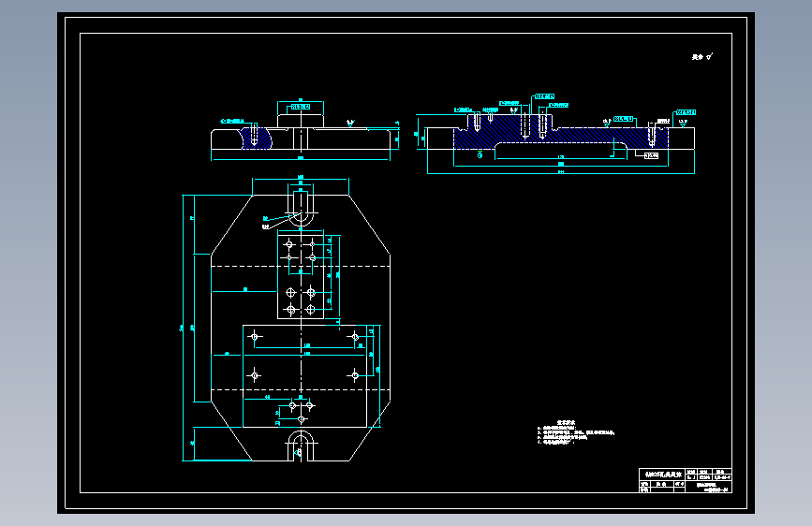Click the title block in the drawing's bottom-right corner
Viewport: 812px width, 526px height.
click(x=686, y=480)
